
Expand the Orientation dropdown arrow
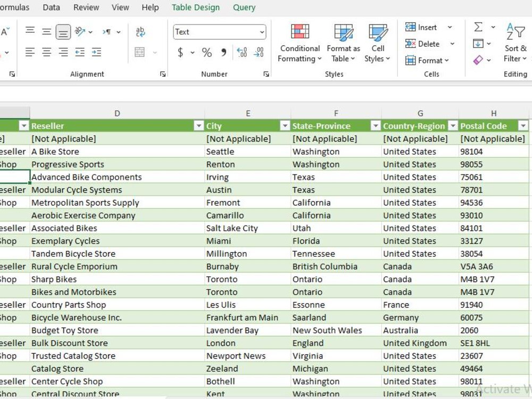(90, 32)
